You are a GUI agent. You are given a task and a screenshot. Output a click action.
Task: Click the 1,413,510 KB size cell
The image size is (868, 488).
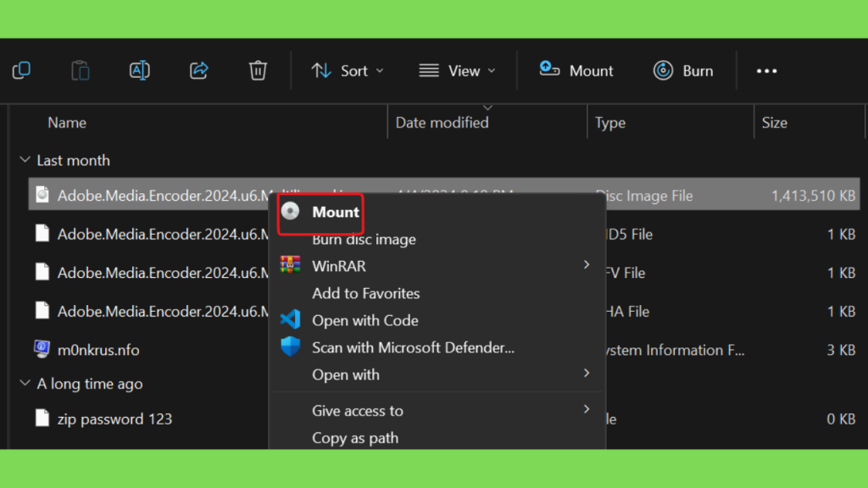click(813, 196)
